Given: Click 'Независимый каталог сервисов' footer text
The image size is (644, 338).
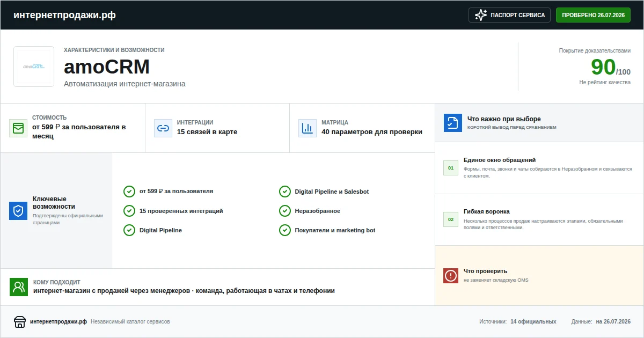Looking at the screenshot, I should click(x=130, y=322).
